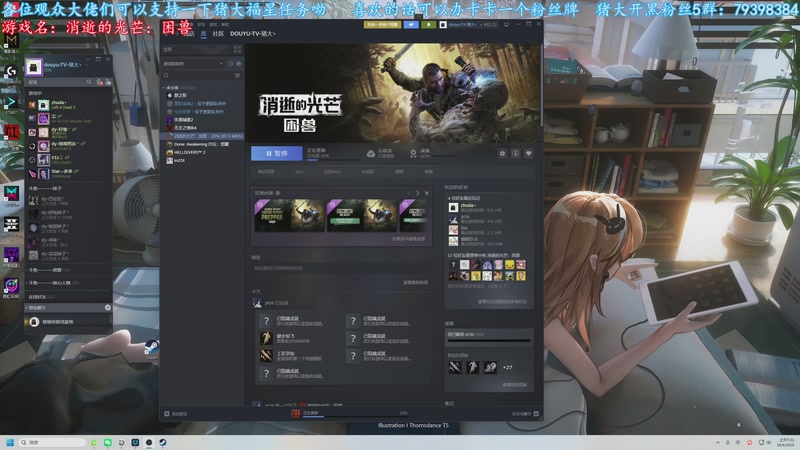
Task: Open Star--多多 in friends list
Action: pyautogui.click(x=70, y=173)
